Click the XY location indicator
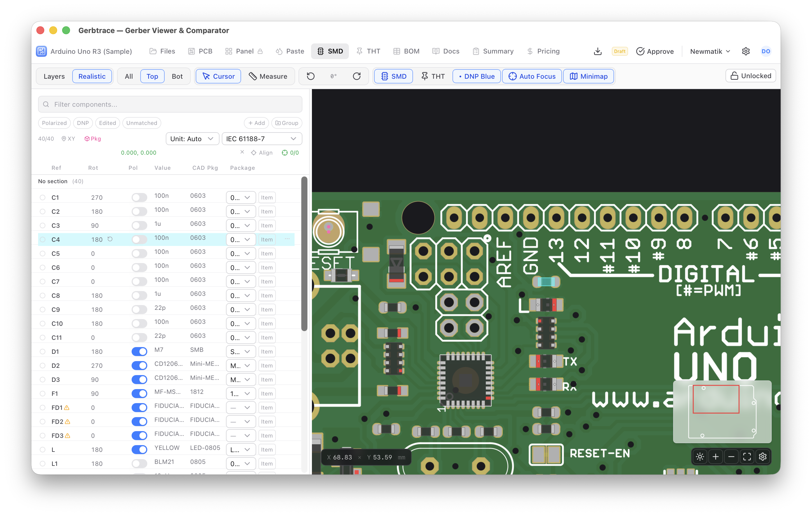The image size is (812, 516). coord(68,139)
